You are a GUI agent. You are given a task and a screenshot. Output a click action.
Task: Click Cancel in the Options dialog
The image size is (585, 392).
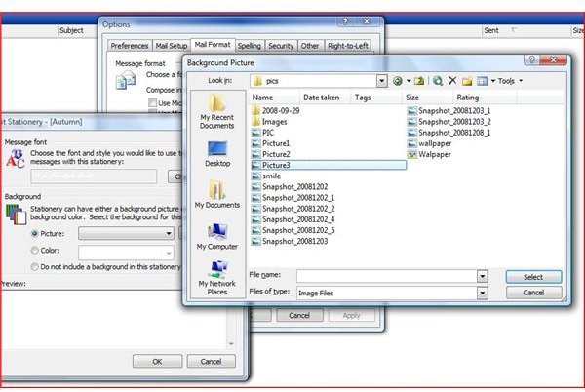[x=299, y=316]
